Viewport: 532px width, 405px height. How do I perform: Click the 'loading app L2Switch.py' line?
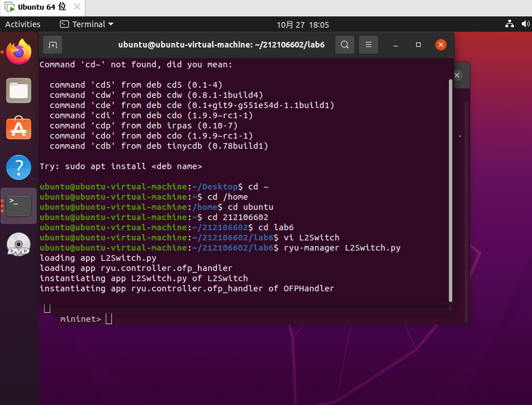98,258
